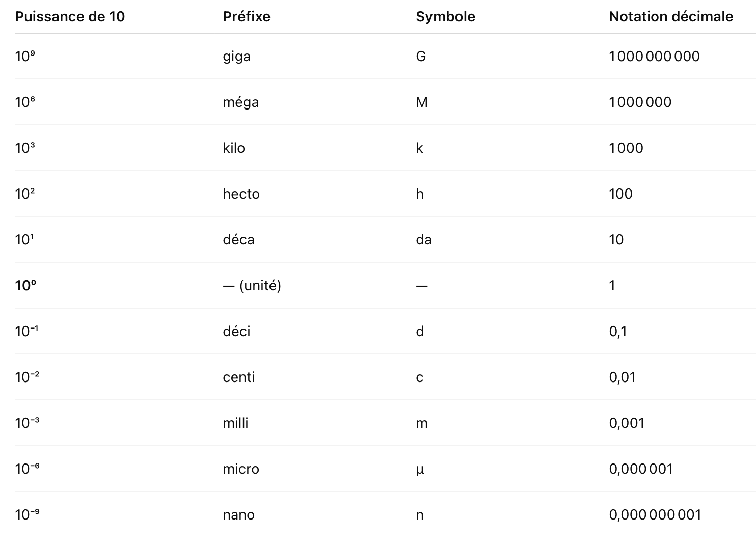The width and height of the screenshot is (756, 546).
Task: Click the "— (unité)" cell
Action: [252, 285]
